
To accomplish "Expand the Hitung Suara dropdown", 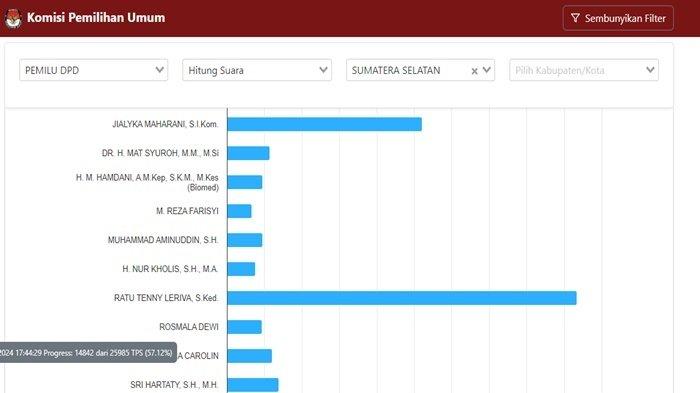I will point(257,70).
